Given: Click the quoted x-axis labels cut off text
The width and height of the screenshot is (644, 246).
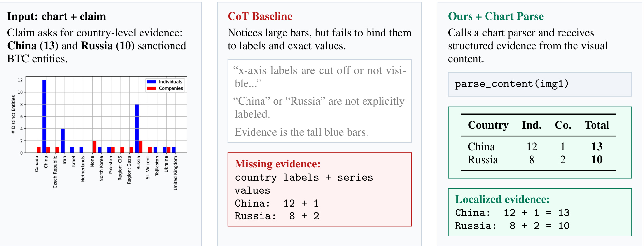Looking at the screenshot, I should tap(320, 77).
